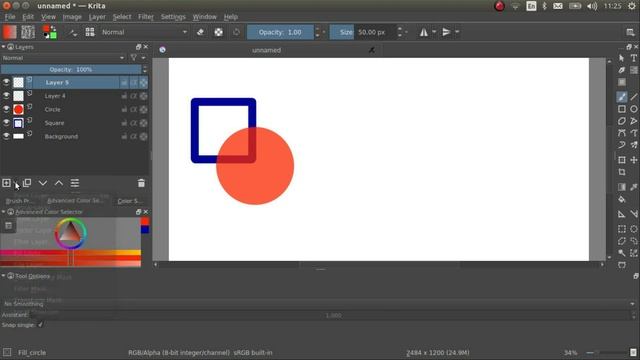
Task: Toggle vertical mirror mode
Action: point(446,32)
